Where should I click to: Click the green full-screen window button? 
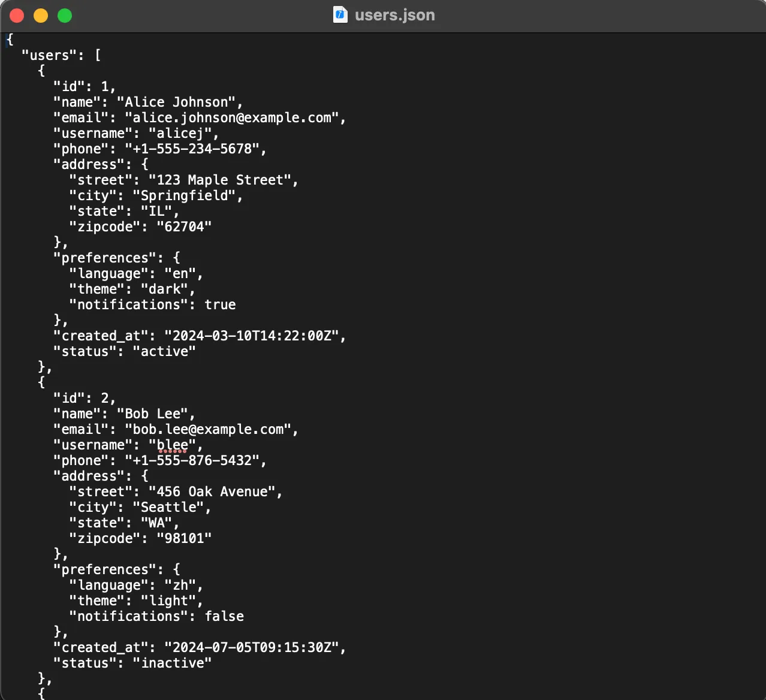(65, 16)
